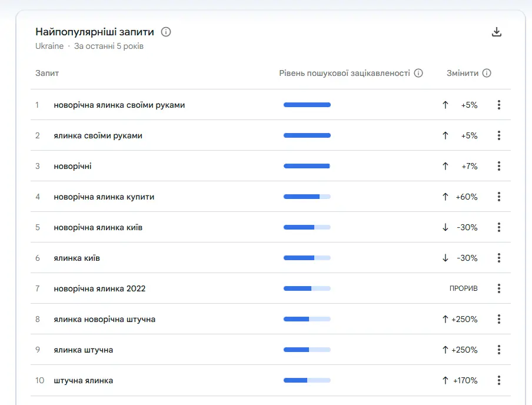Click the Запит column header
Viewport: 532px width, 405px height.
click(47, 73)
